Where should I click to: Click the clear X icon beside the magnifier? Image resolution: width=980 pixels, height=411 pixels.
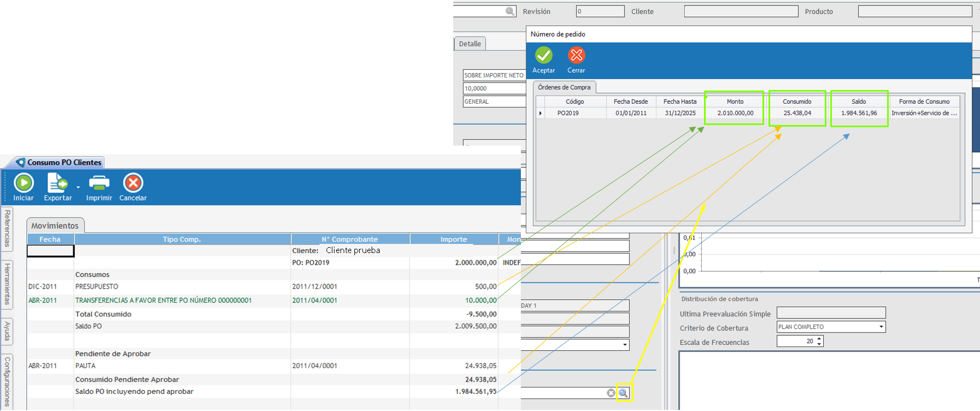(x=611, y=393)
